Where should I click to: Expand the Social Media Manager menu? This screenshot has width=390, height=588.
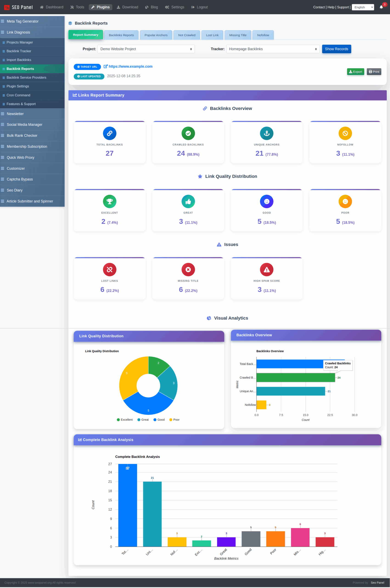tap(32, 125)
